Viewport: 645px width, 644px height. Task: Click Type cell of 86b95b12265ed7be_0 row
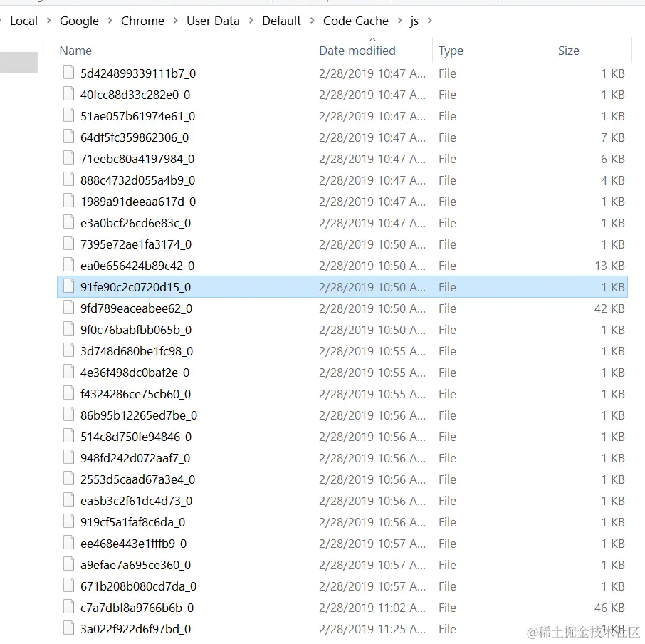[447, 415]
